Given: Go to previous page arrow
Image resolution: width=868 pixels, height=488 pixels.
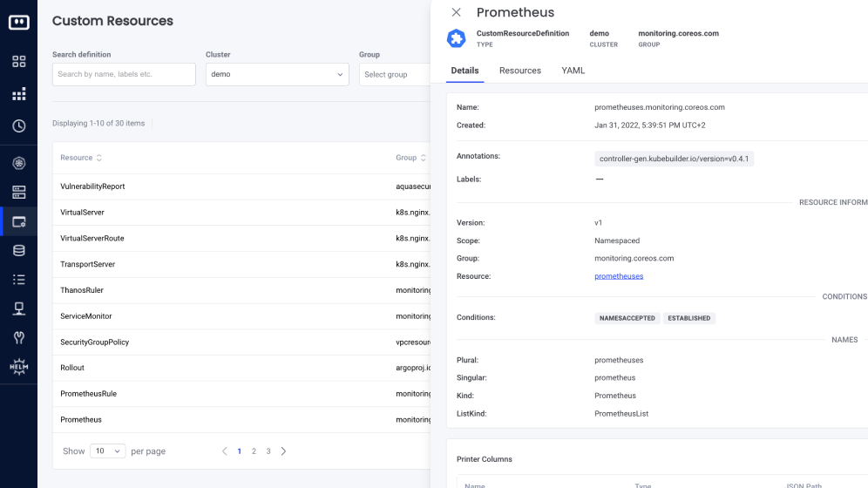Looking at the screenshot, I should pyautogui.click(x=225, y=451).
